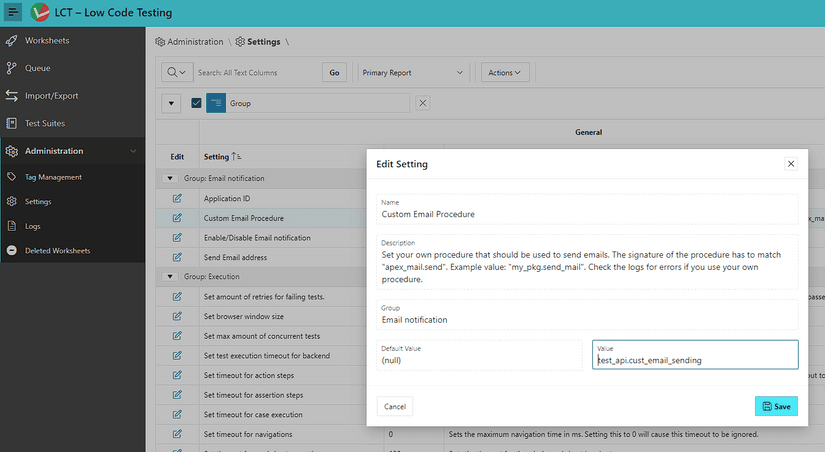Click the Group control break icon
The image size is (825, 452).
[216, 103]
